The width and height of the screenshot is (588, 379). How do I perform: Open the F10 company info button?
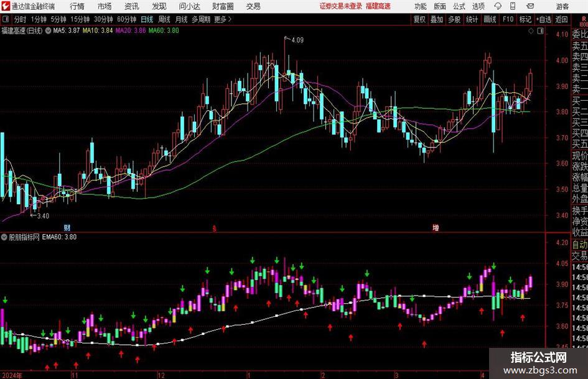click(508, 19)
